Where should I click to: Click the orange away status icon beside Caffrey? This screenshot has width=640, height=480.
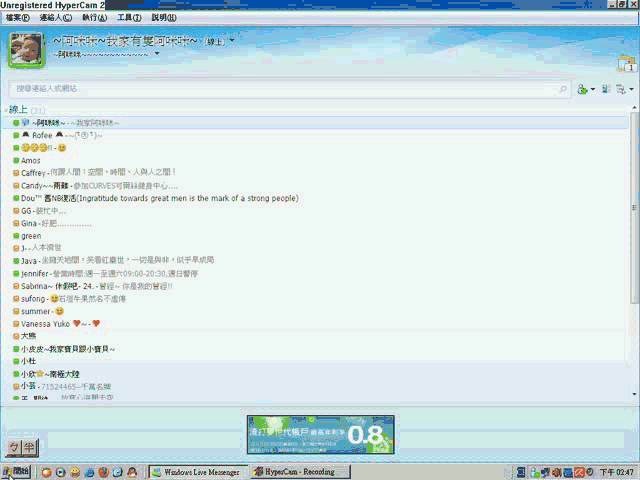tap(16, 173)
